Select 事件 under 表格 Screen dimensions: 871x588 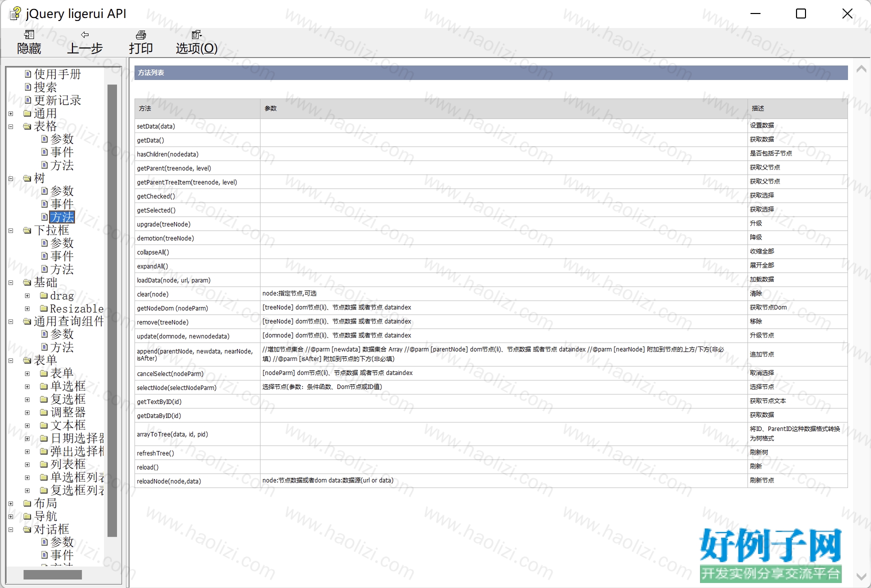pos(62,152)
